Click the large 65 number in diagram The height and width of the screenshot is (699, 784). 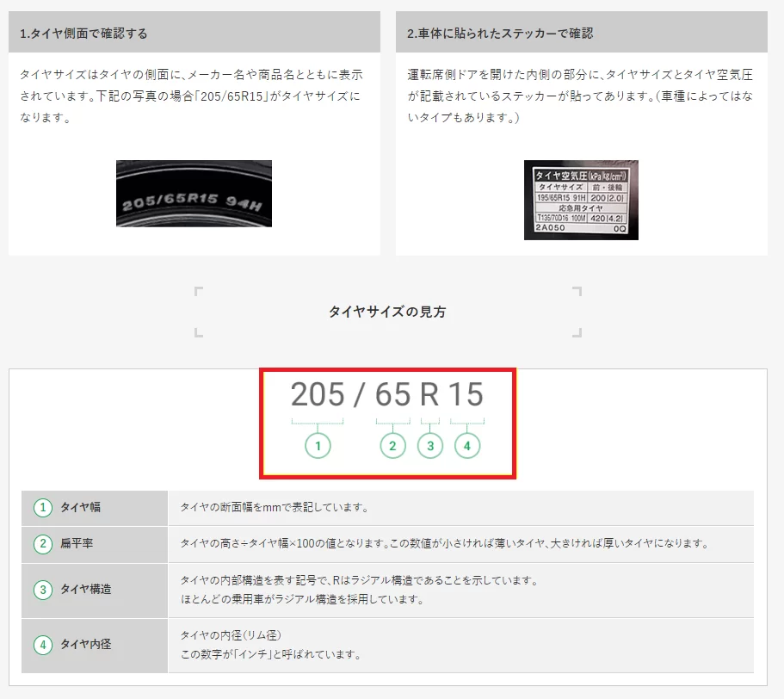tap(392, 394)
